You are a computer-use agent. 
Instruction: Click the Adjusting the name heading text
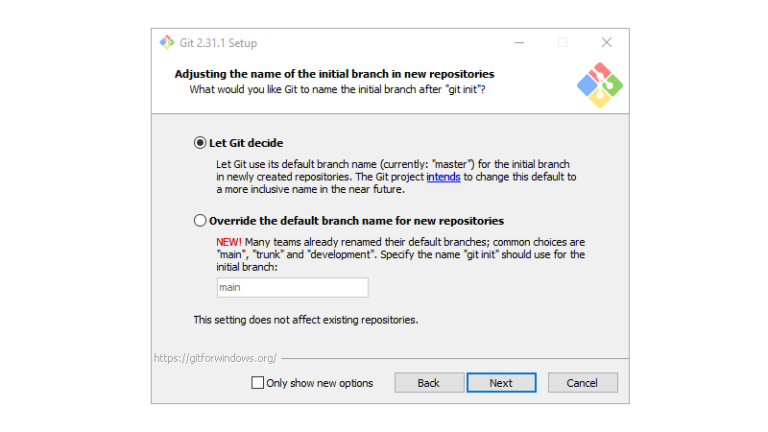[x=335, y=74]
